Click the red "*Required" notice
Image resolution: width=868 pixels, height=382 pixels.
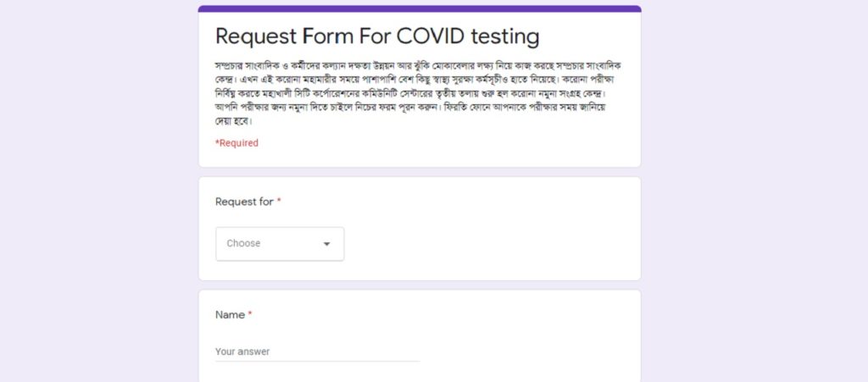point(237,143)
